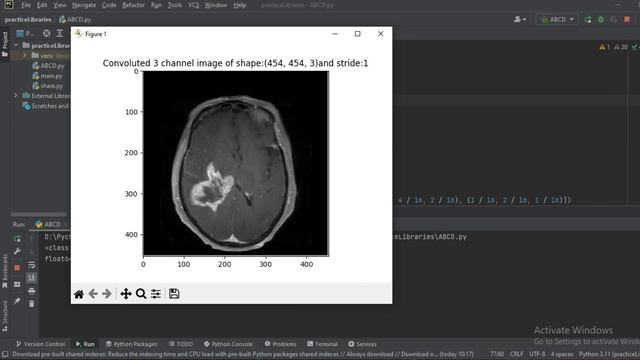The height and width of the screenshot is (360, 640).
Task: Open the Code menu
Action: coord(109,5)
